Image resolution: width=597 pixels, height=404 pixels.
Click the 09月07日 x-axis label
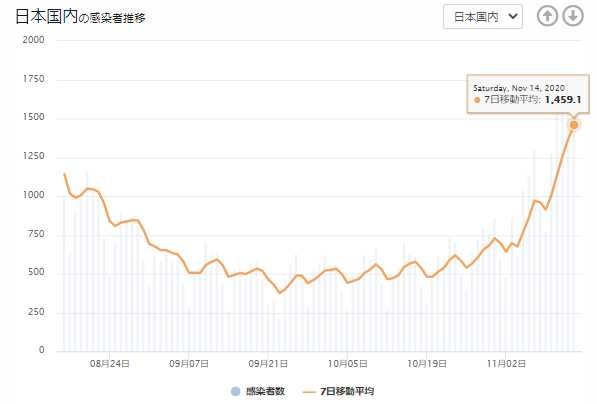click(x=189, y=364)
